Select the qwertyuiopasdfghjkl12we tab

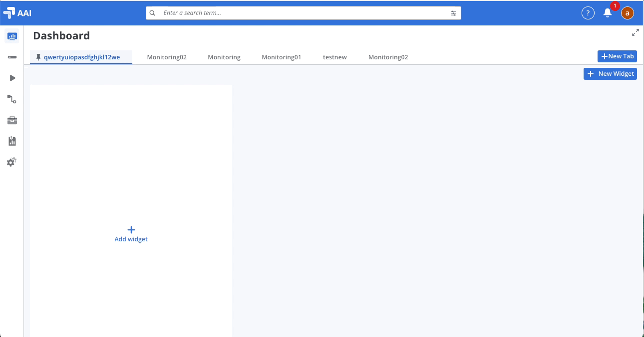coord(81,57)
